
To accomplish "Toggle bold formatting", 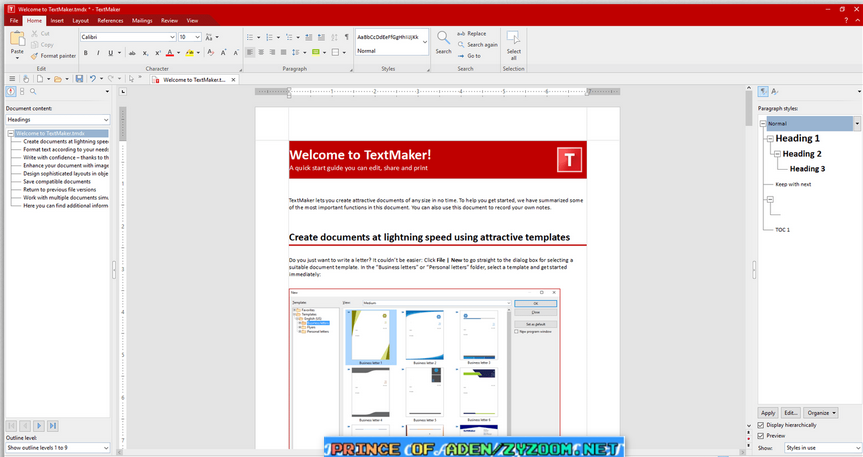I will point(86,53).
